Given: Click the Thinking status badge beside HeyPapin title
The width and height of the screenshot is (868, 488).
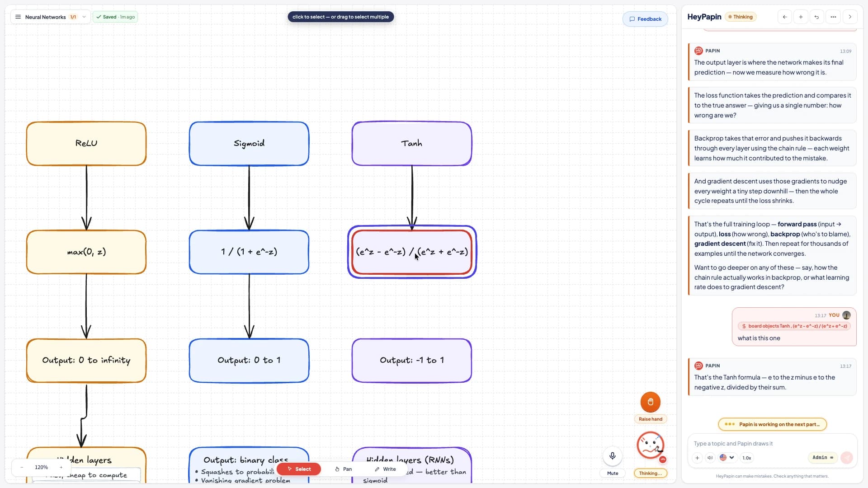Looking at the screenshot, I should point(741,17).
